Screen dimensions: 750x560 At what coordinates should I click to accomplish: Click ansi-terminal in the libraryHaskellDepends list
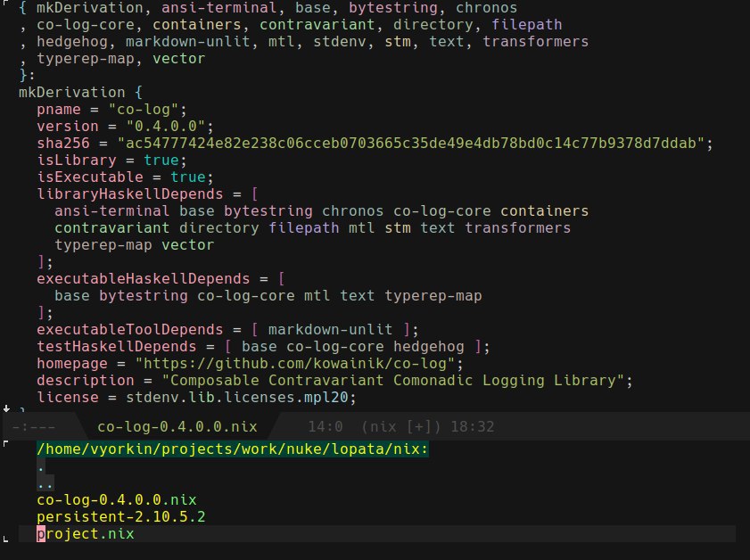[112, 211]
